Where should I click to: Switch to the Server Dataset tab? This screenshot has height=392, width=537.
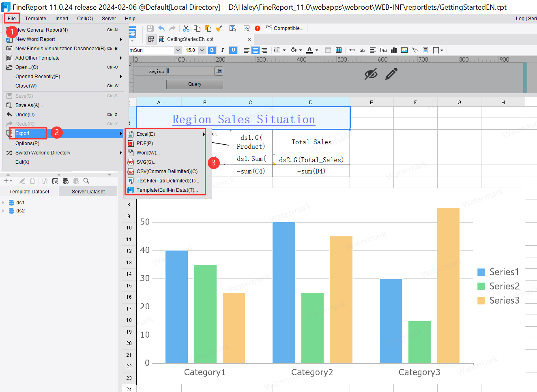click(88, 191)
